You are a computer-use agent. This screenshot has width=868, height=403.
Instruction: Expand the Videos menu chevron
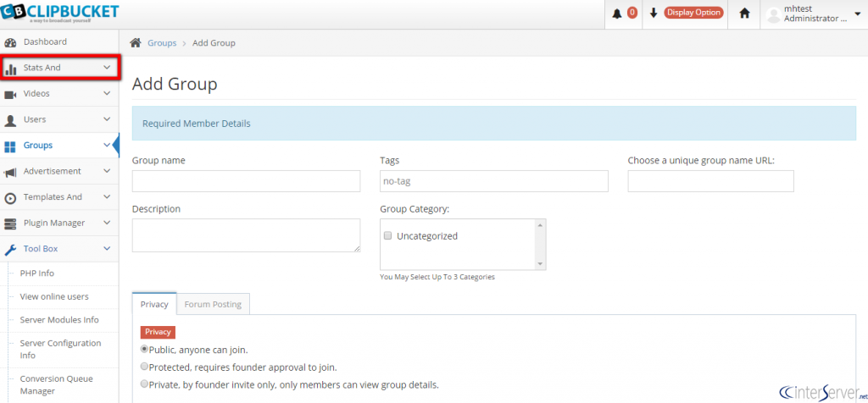pos(107,93)
